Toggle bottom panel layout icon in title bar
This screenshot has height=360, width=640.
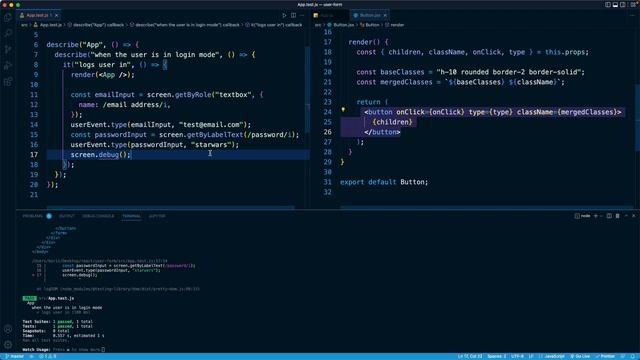click(x=615, y=4)
